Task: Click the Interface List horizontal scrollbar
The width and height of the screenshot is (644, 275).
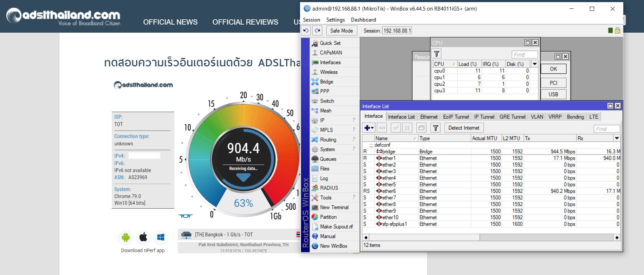Action: pyautogui.click(x=491, y=237)
